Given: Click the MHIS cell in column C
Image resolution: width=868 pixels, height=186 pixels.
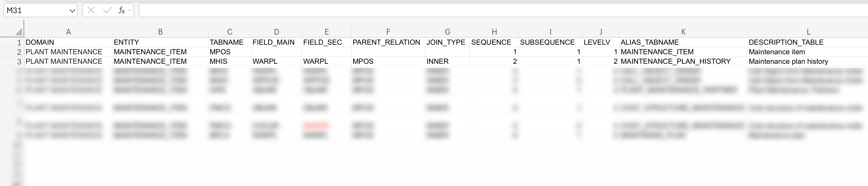Looking at the screenshot, I should click(229, 62).
